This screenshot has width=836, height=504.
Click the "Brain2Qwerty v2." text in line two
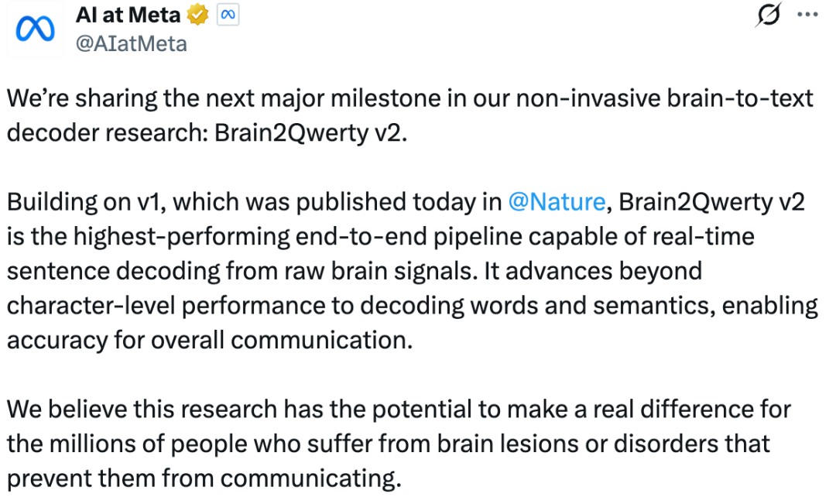pyautogui.click(x=311, y=133)
